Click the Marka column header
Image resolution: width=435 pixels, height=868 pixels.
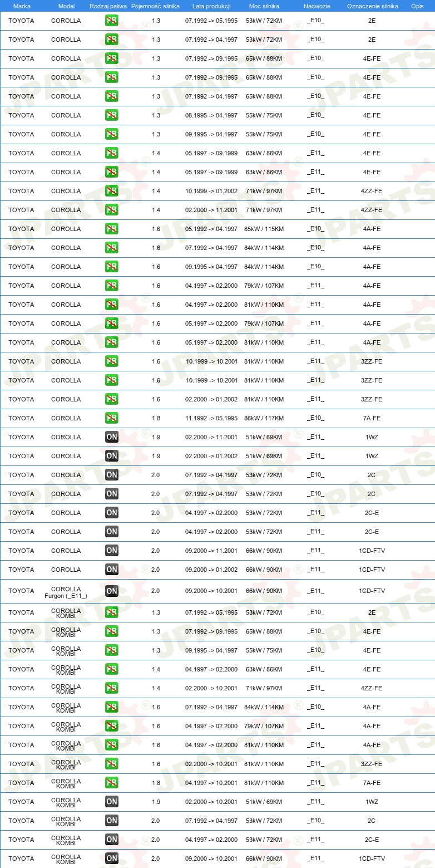(x=22, y=6)
